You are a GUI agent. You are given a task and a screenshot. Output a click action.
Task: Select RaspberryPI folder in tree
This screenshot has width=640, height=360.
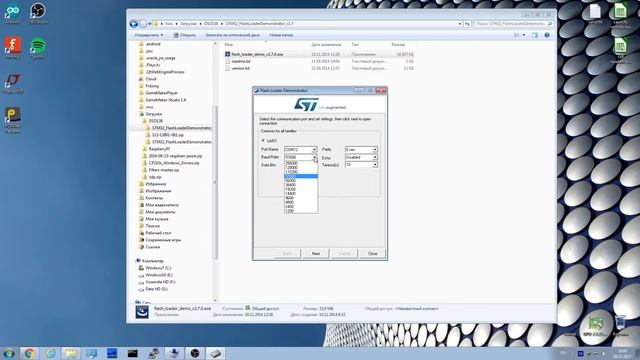[159, 149]
